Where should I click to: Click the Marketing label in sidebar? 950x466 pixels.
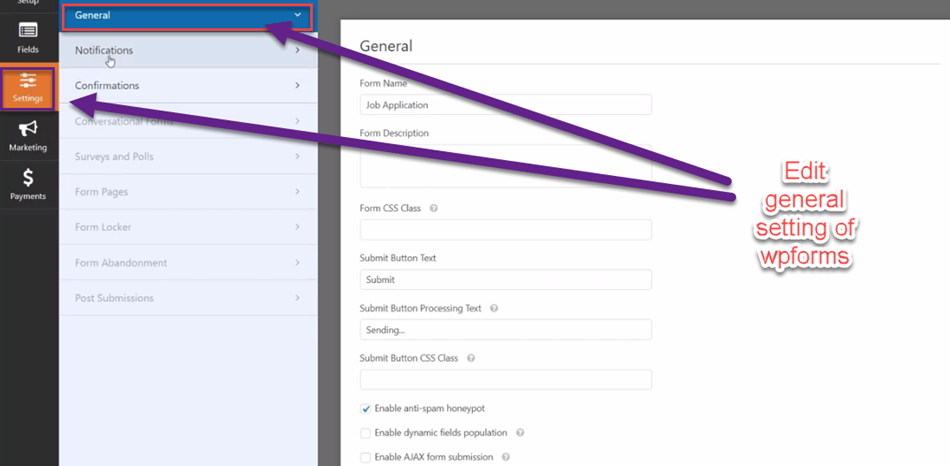pos(28,147)
